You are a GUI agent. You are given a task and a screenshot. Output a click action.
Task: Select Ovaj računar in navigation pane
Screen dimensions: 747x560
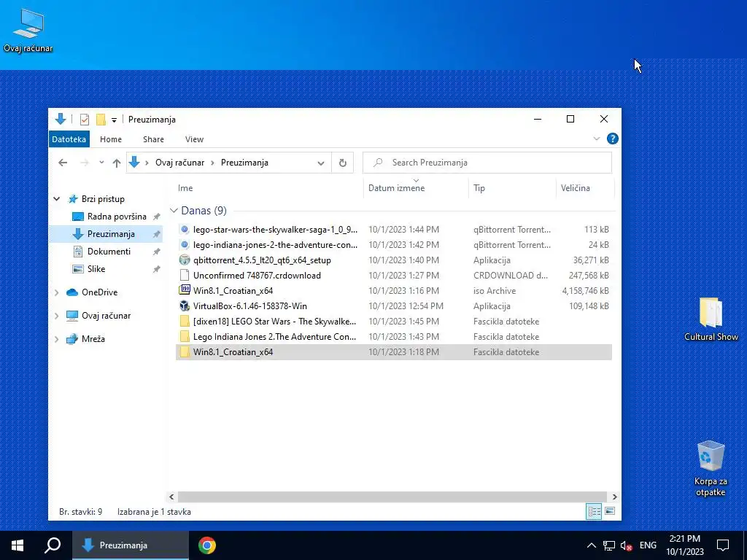click(106, 316)
